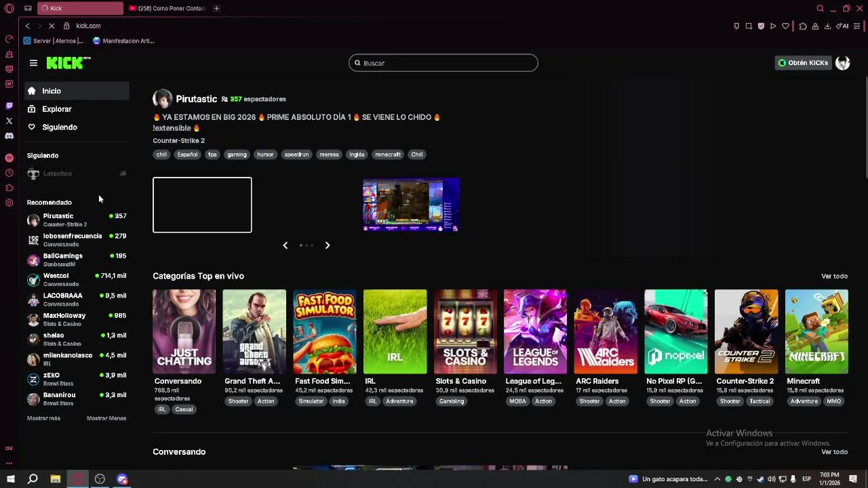Open the ad blocker shield icon
The height and width of the screenshot is (488, 868).
(x=761, y=26)
